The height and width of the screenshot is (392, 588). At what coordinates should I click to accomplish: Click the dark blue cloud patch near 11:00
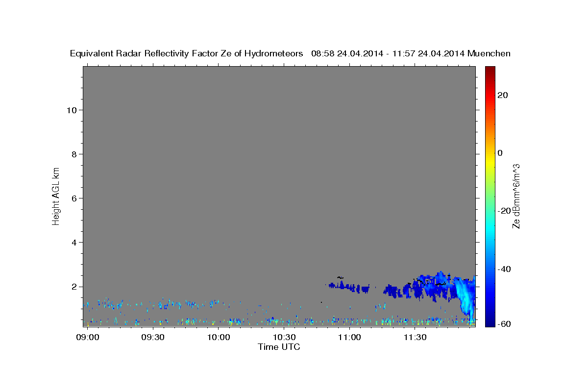coord(349,287)
